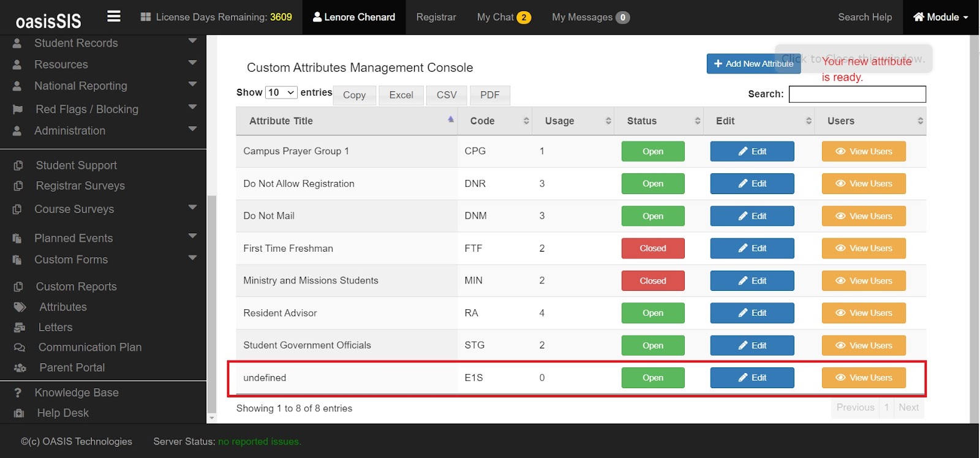Export table to CSV
Image resolution: width=980 pixels, height=458 pixels.
click(x=447, y=95)
